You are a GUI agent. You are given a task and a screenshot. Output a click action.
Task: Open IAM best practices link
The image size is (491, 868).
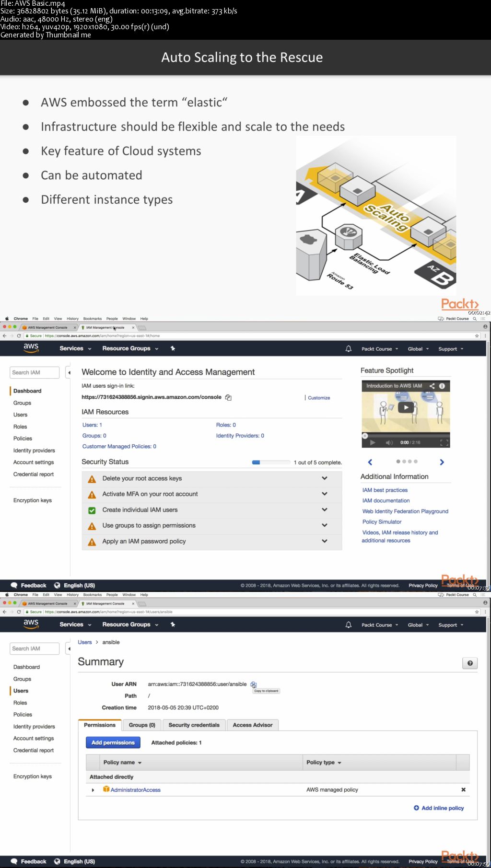pos(385,490)
